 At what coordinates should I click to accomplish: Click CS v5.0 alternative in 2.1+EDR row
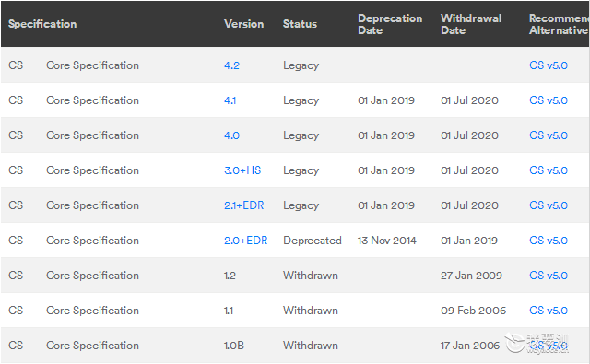coord(549,205)
